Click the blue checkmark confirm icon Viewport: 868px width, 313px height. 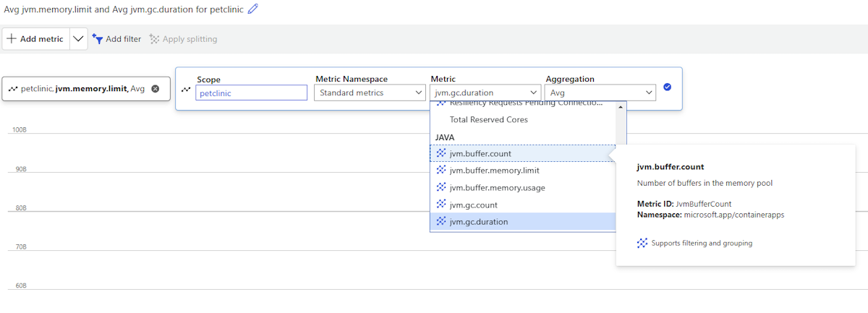(667, 87)
